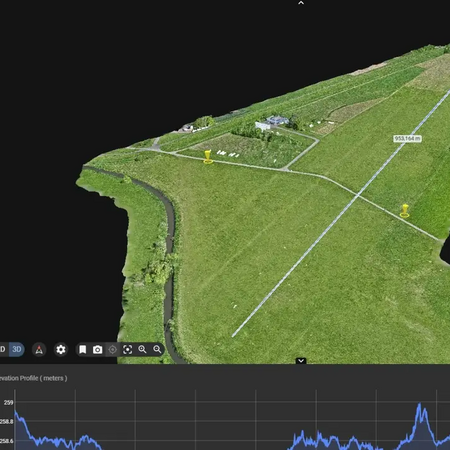Activate the locate target crosshair icon
Image resolution: width=450 pixels, height=450 pixels.
point(113,350)
